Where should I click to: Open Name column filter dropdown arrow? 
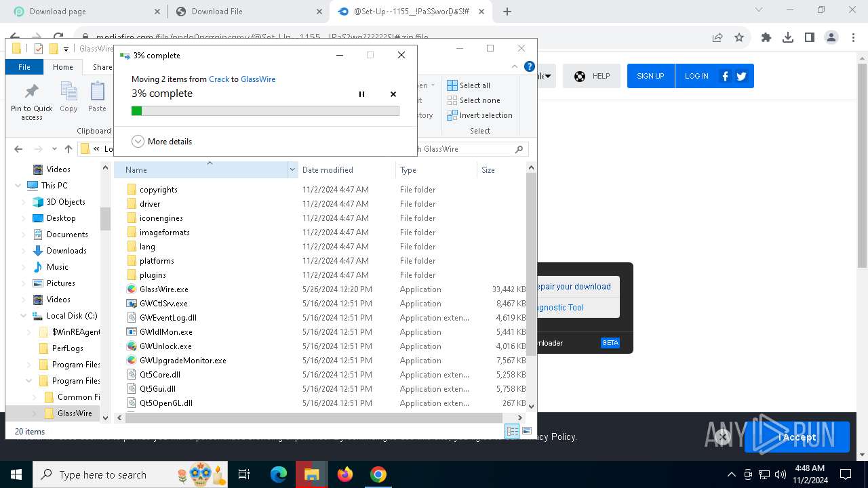[292, 170]
